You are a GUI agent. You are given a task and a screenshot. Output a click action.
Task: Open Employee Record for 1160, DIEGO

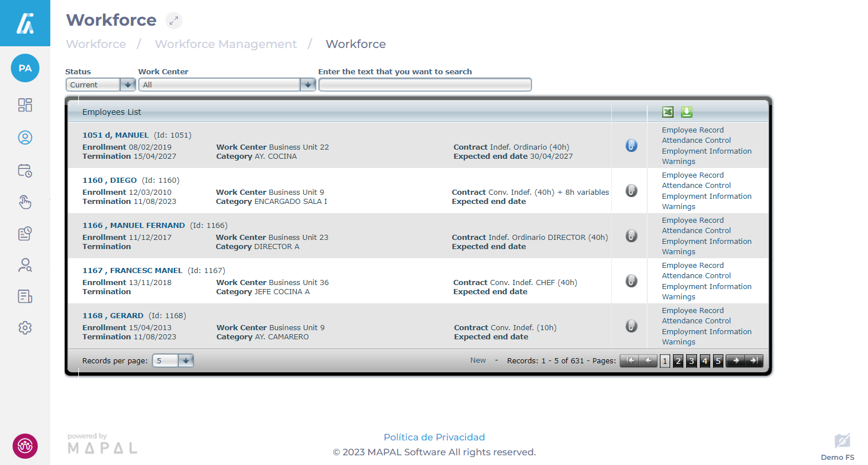pyautogui.click(x=693, y=175)
